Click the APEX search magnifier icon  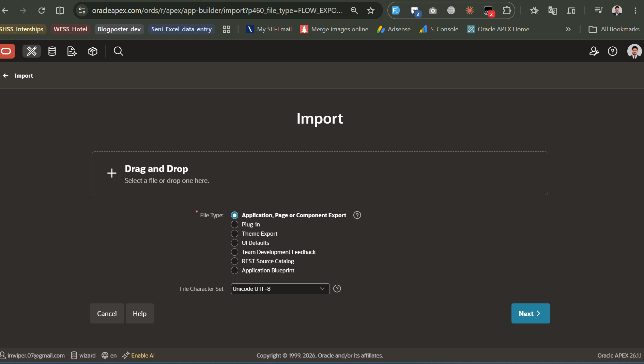[x=118, y=51]
